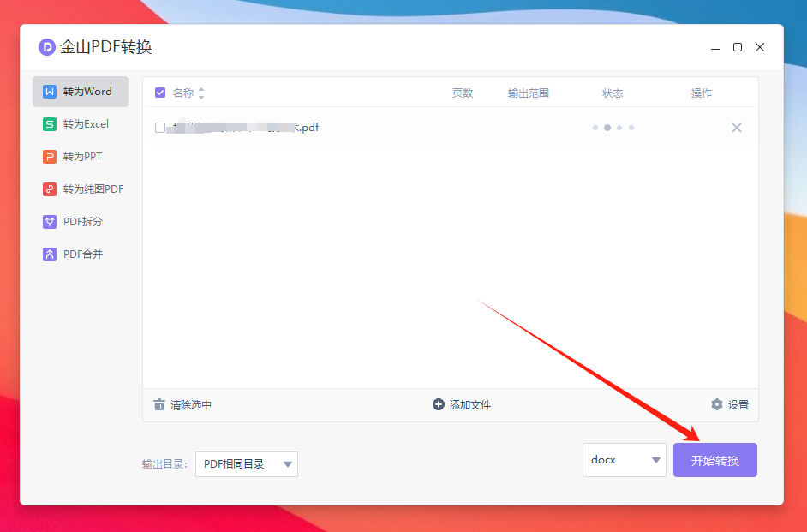This screenshot has width=807, height=532.
Task: Click the 页数 column header
Action: coord(462,93)
